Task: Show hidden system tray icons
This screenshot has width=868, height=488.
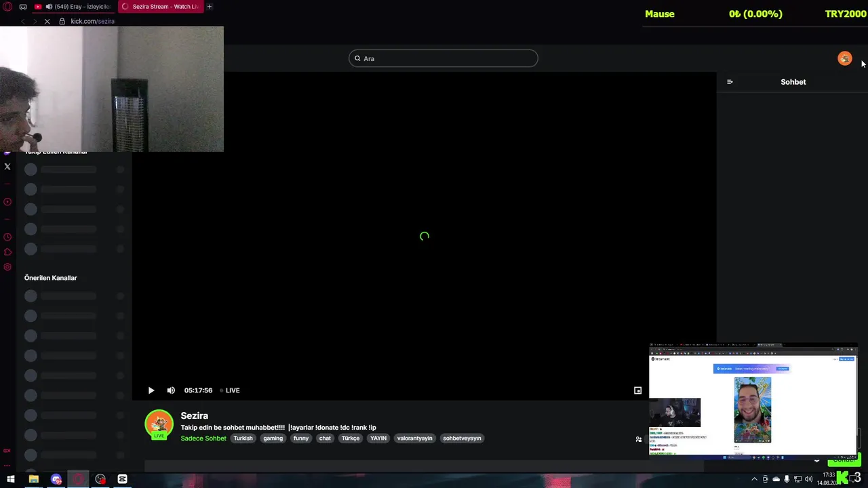Action: point(754,479)
